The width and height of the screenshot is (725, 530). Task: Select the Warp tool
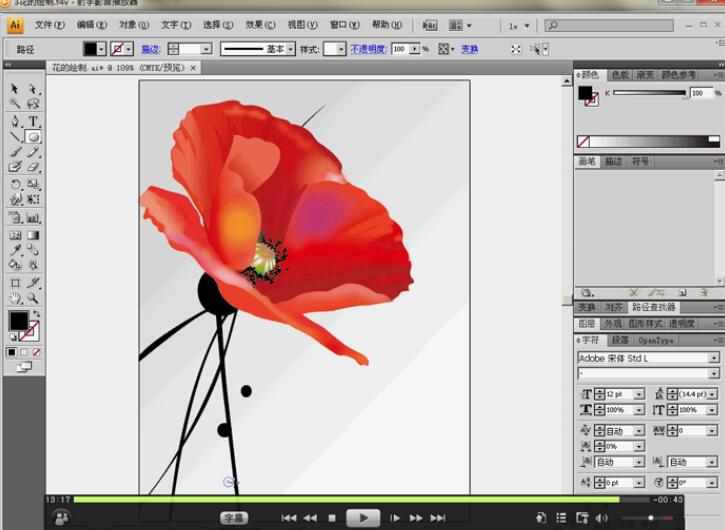15,200
